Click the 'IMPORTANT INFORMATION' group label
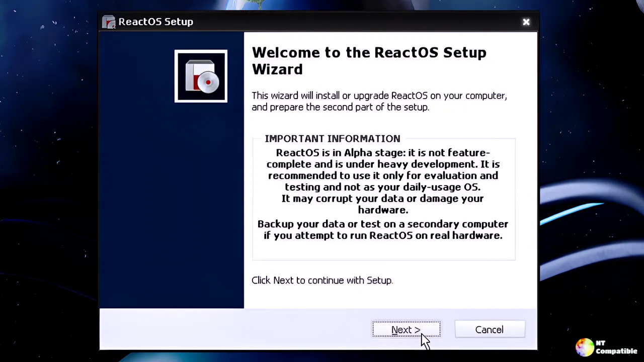Image resolution: width=644 pixels, height=362 pixels. click(333, 139)
